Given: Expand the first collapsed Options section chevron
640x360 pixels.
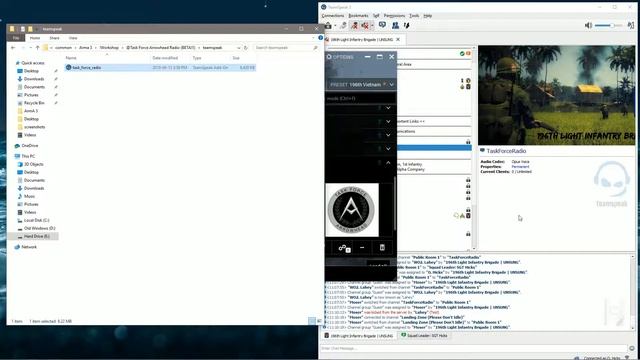Looking at the screenshot, I should click(x=388, y=108).
